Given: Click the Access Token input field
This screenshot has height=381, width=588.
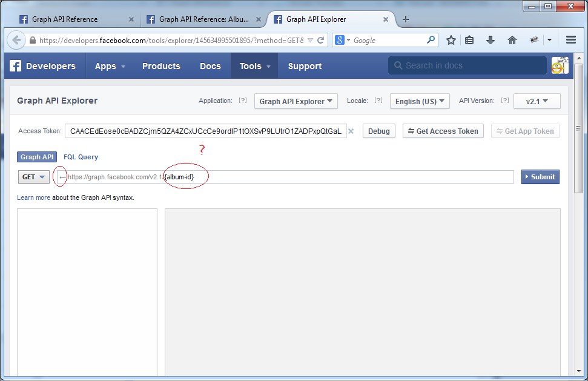Looking at the screenshot, I should 205,131.
